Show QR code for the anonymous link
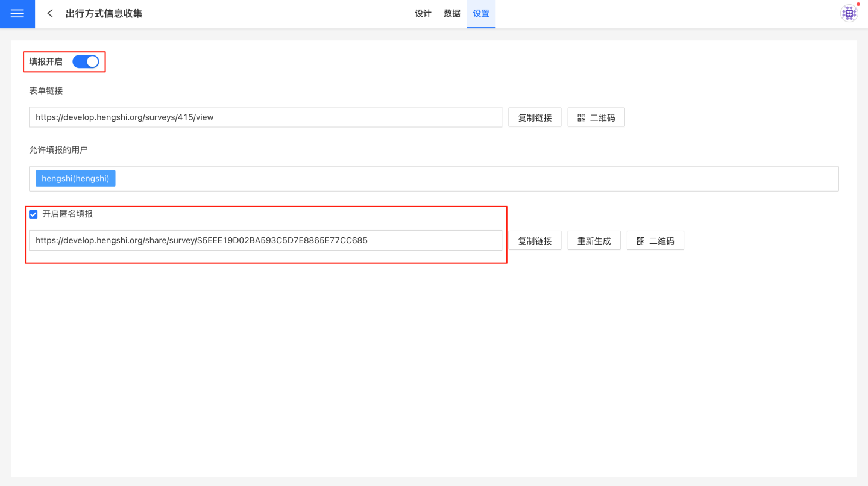The image size is (868, 486). pos(655,241)
